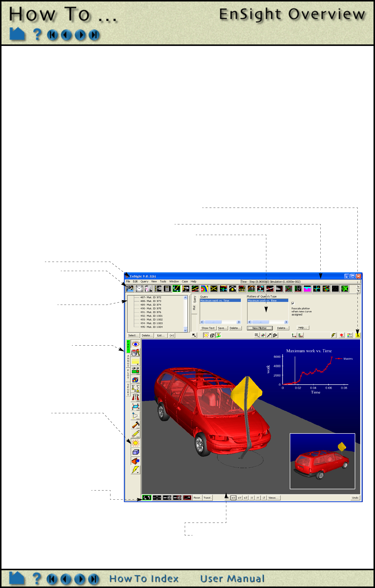This screenshot has width=375, height=588.
Task: Select the rotate transformation mode icon
Action: pyautogui.click(x=147, y=498)
